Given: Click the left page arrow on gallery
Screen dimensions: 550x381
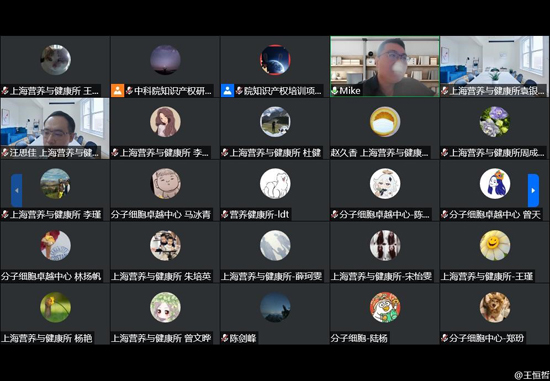Looking at the screenshot, I should tap(16, 190).
